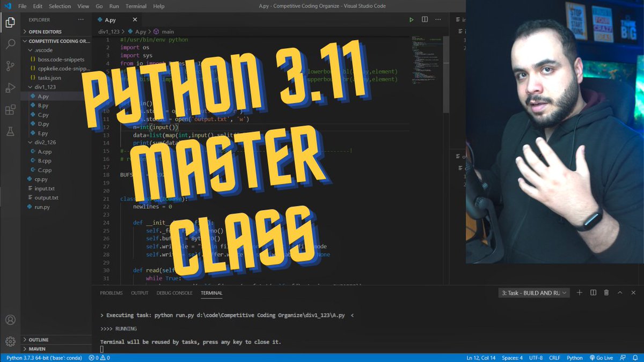Create a new terminal with plus icon
Image resolution: width=644 pixels, height=362 pixels.
click(580, 293)
